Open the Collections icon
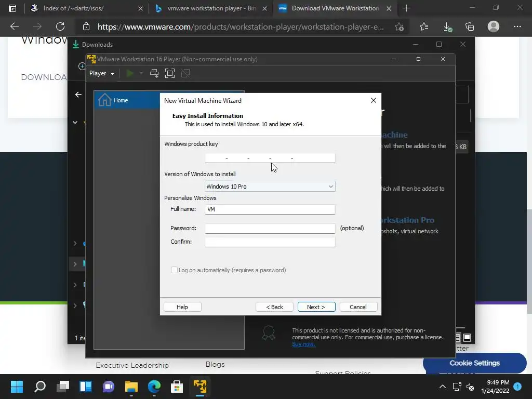The height and width of the screenshot is (399, 532). (x=470, y=26)
